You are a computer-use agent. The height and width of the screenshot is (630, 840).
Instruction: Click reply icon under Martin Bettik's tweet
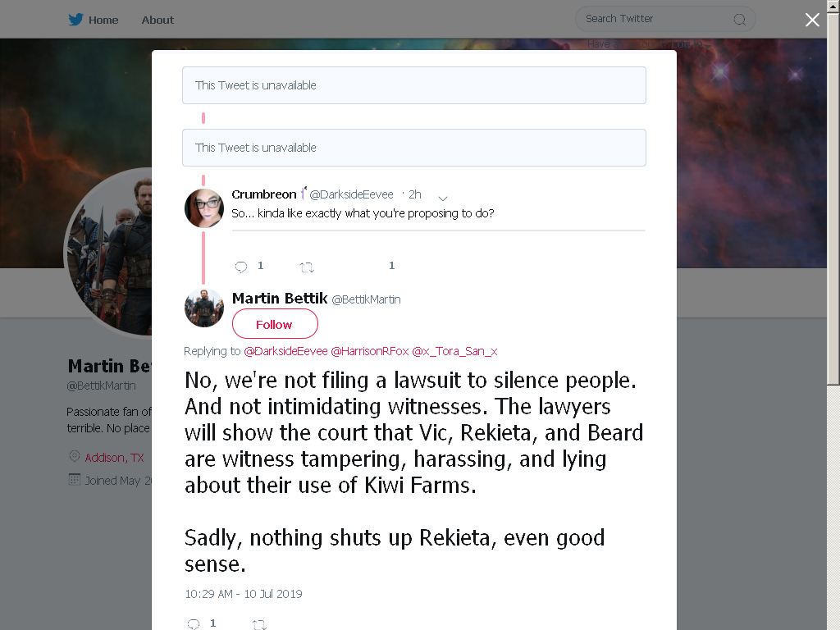tap(194, 623)
